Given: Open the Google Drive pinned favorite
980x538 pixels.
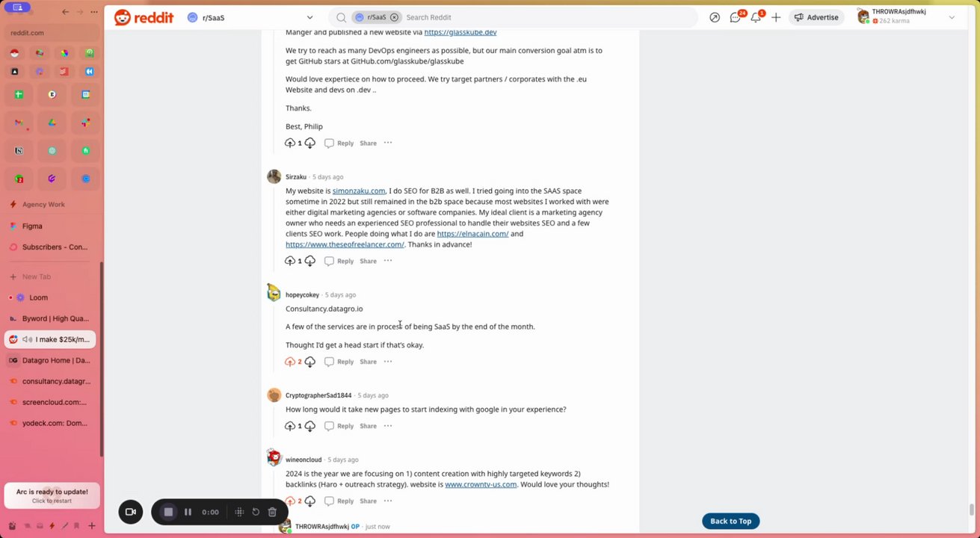Looking at the screenshot, I should coord(52,123).
